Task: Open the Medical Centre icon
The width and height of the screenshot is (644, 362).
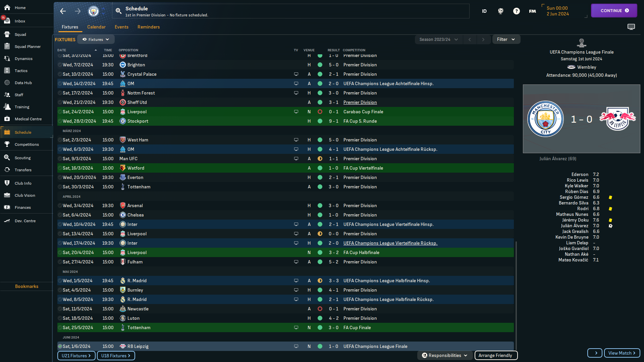Action: coord(7,119)
